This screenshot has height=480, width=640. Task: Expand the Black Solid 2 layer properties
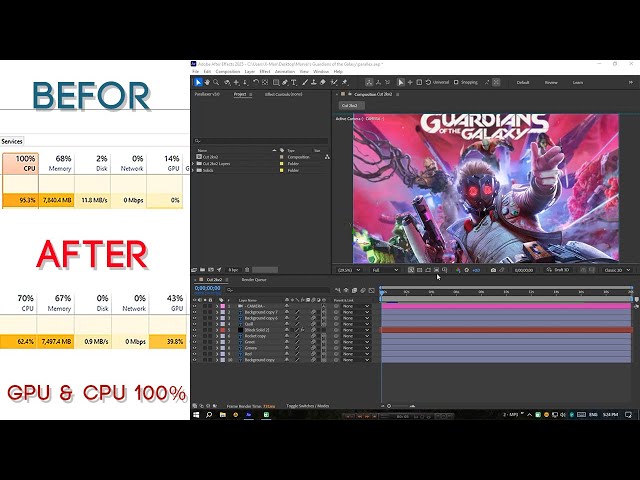click(217, 330)
